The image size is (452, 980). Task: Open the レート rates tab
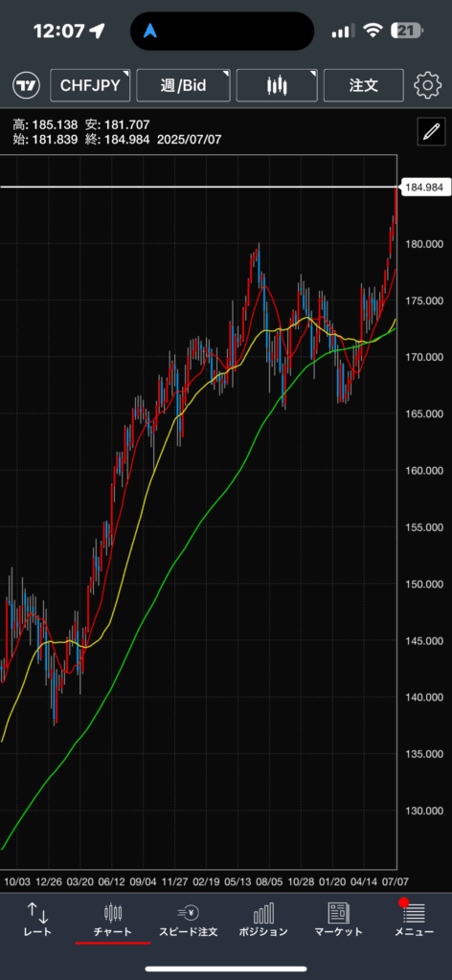tap(37, 920)
